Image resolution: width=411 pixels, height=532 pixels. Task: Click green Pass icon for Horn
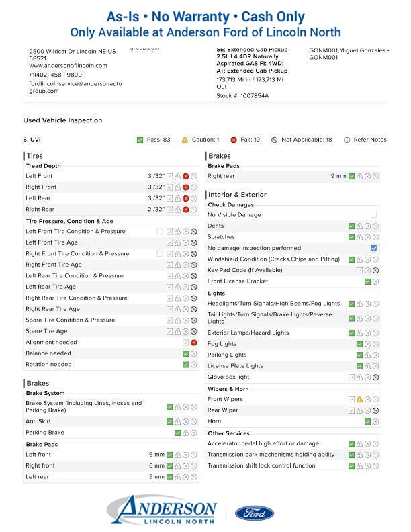point(367,422)
